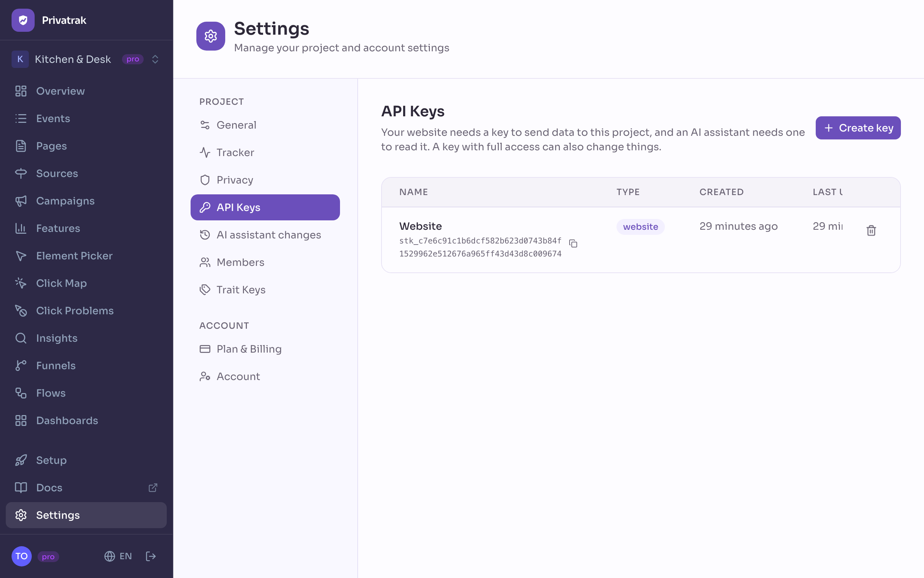The width and height of the screenshot is (924, 578).
Task: Click '29 minutes ago' created cell
Action: coord(738,226)
